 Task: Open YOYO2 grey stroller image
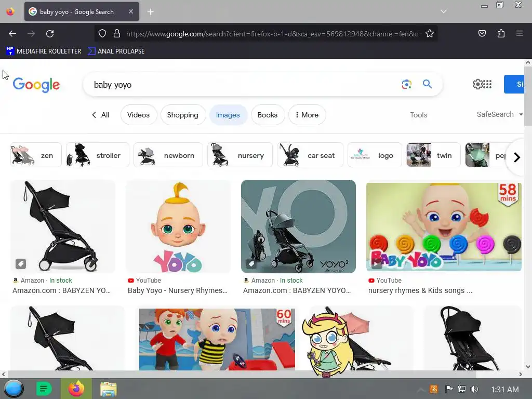coord(298,227)
